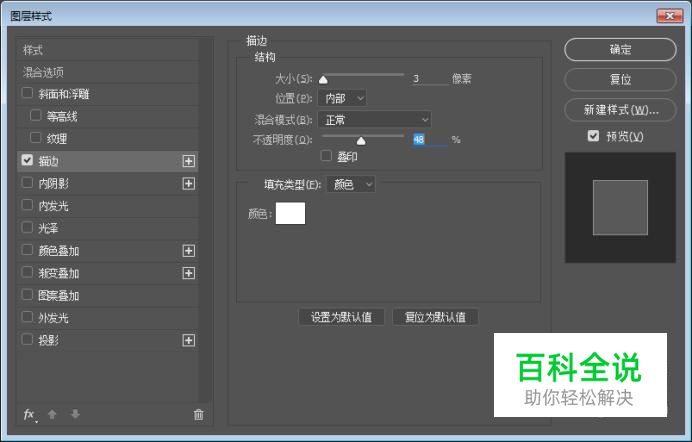The height and width of the screenshot is (442, 692).
Task: Enable the 图案叠加 checkbox
Action: (27, 294)
